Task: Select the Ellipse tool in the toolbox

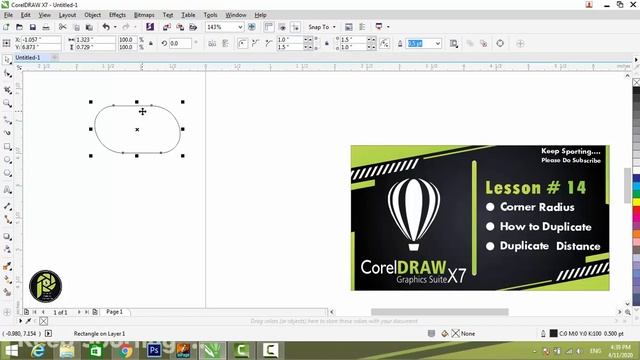Action: click(x=7, y=160)
